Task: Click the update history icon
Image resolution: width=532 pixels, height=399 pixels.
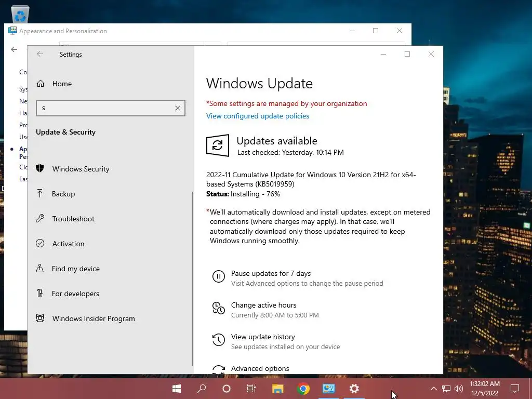Action: (x=219, y=340)
